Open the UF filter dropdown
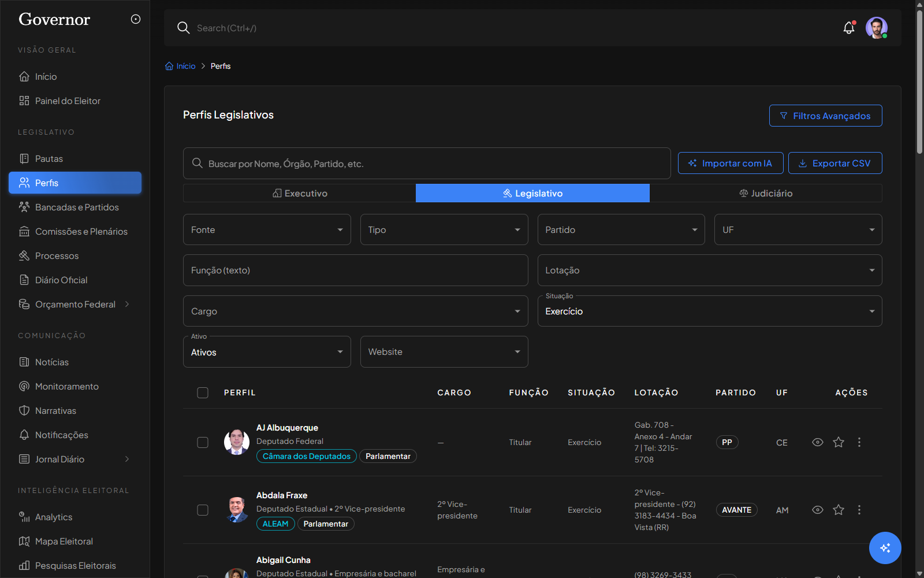Screen dimensions: 924x578 798,229
